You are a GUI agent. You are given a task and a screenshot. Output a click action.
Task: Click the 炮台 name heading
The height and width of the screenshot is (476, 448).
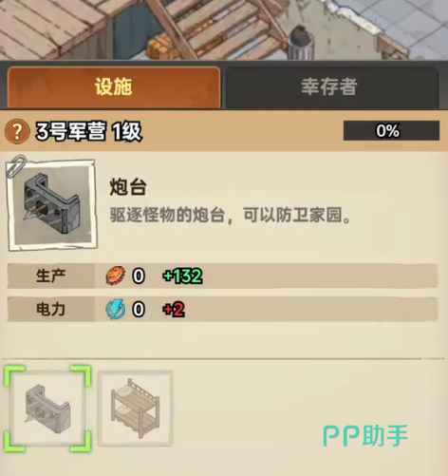128,187
